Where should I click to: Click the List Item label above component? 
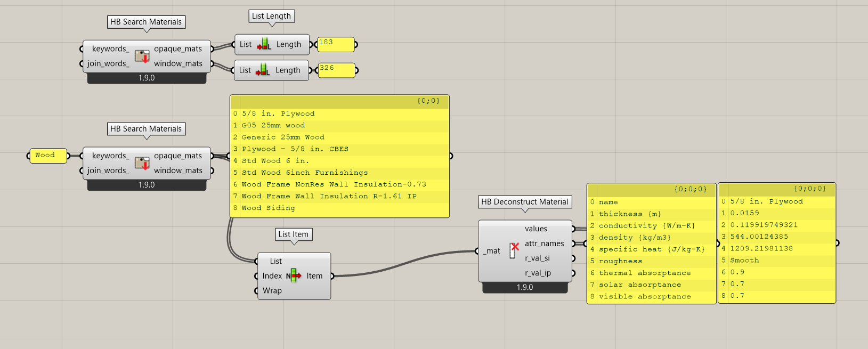point(293,234)
